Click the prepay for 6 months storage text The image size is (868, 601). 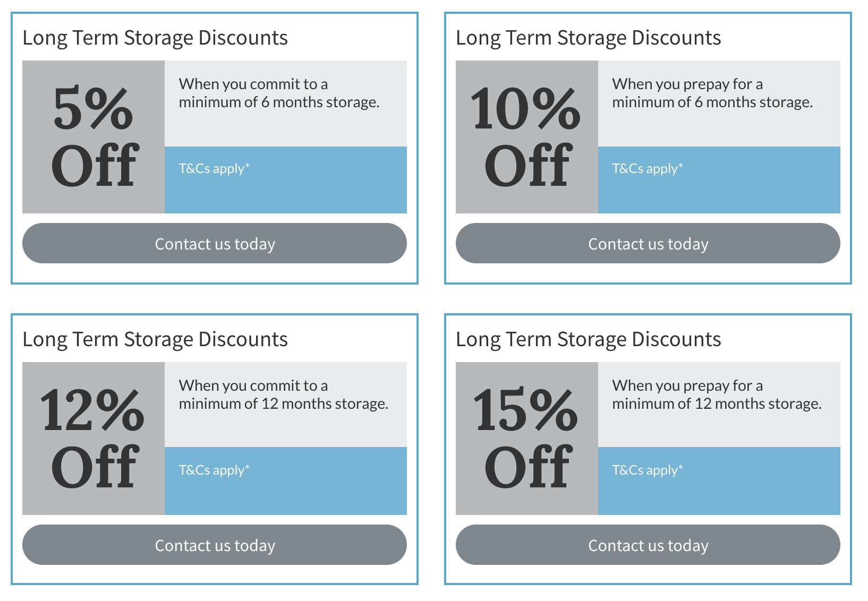tap(712, 93)
